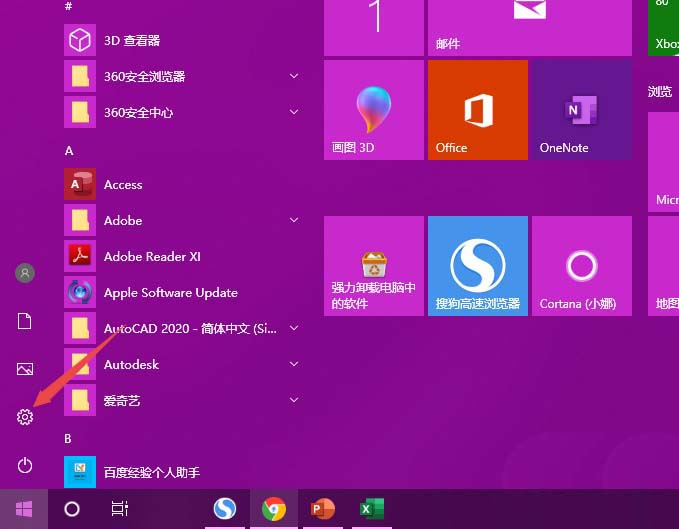Launch 3D 查看器 app
This screenshot has width=679, height=529.
pos(182,40)
